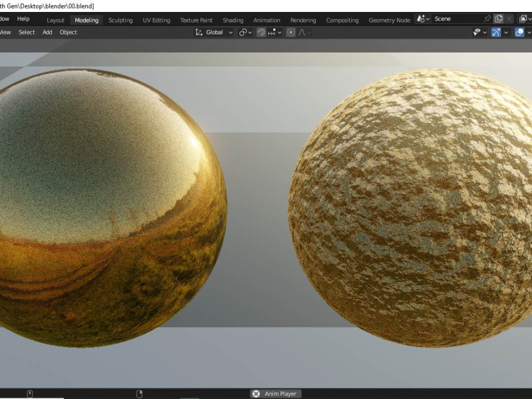Viewport: 532px width, 399px height.
Task: Open the Add menu
Action: (x=47, y=32)
